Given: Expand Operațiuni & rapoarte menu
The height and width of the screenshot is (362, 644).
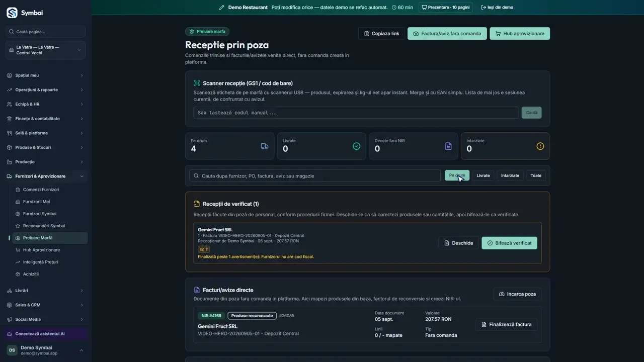Looking at the screenshot, I should [45, 90].
